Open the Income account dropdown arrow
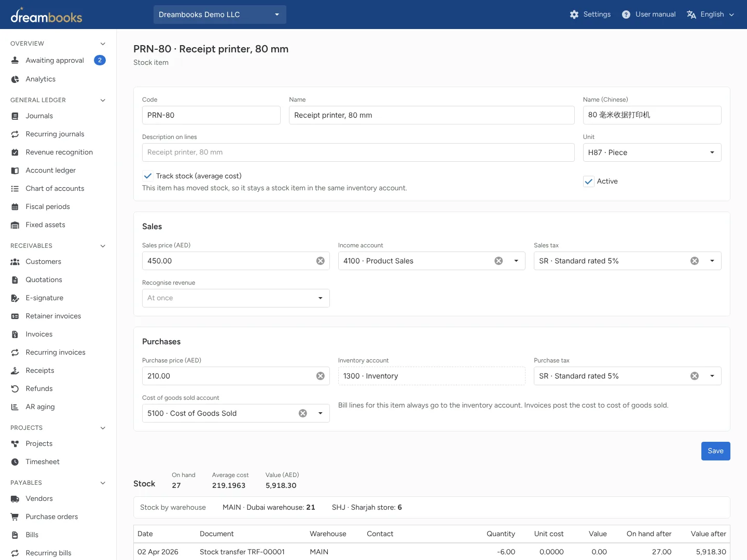The width and height of the screenshot is (747, 560). tap(516, 261)
